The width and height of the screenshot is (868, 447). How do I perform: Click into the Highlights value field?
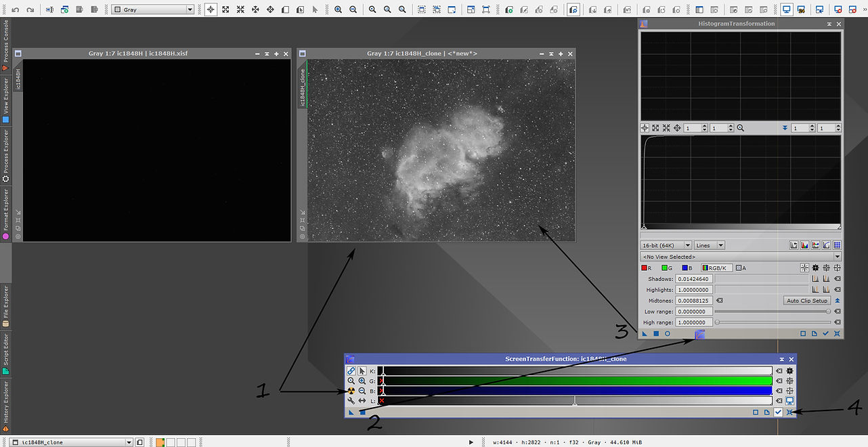(694, 290)
